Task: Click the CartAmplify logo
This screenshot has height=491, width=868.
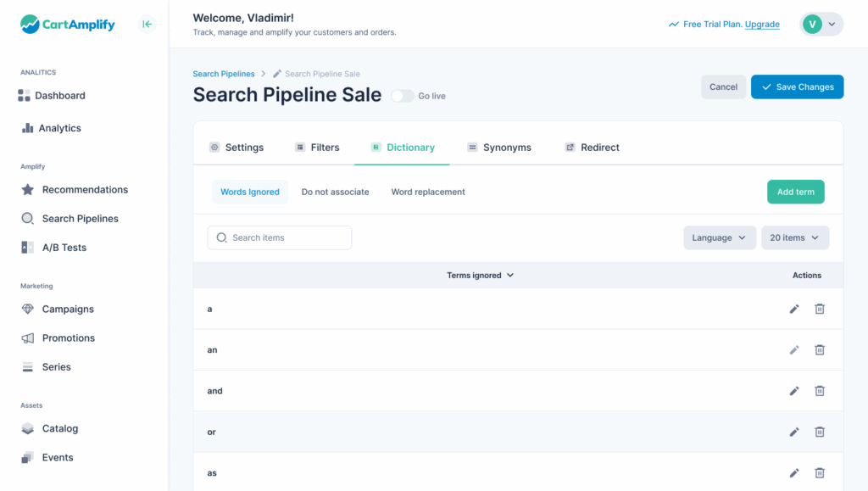Action: [68, 25]
